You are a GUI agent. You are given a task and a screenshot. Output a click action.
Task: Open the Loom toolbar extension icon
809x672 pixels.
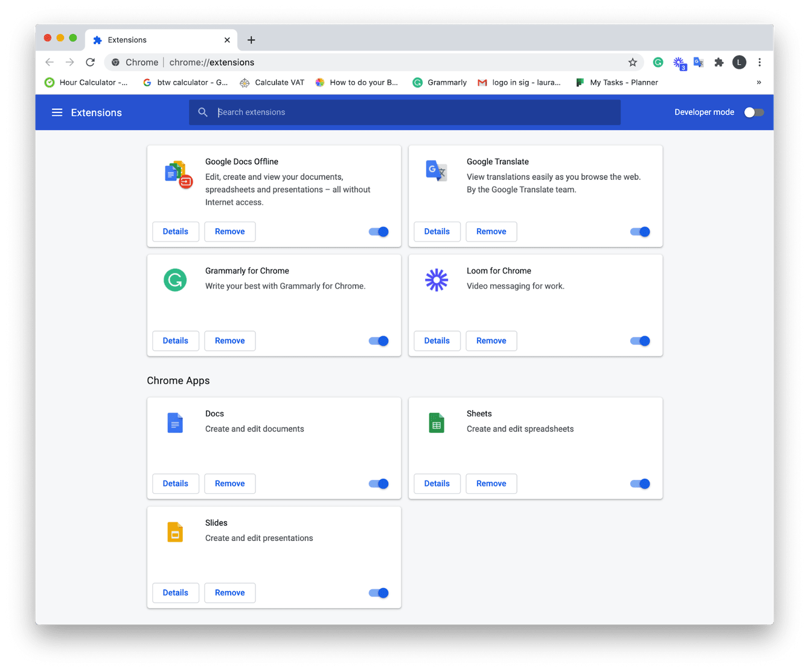pyautogui.click(x=679, y=63)
